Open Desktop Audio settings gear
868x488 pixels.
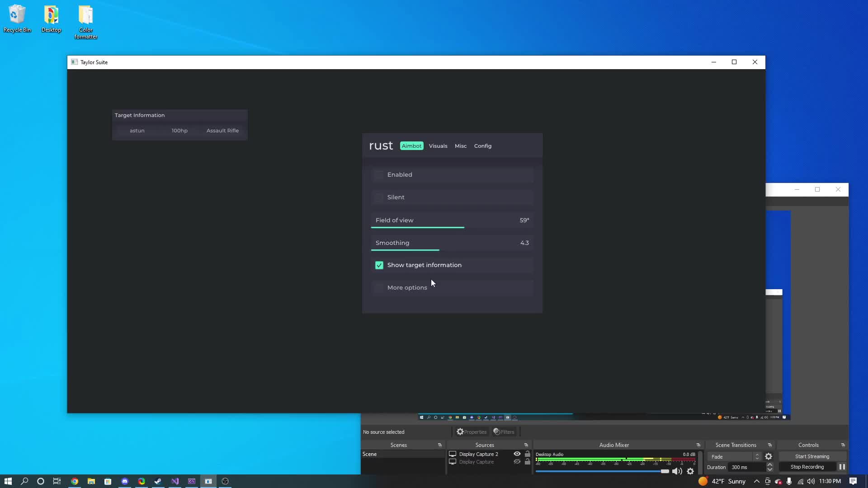pos(690,471)
